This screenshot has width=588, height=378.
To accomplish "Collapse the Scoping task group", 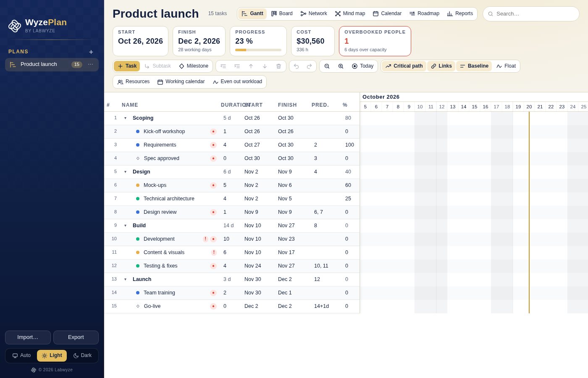I will (x=125, y=118).
